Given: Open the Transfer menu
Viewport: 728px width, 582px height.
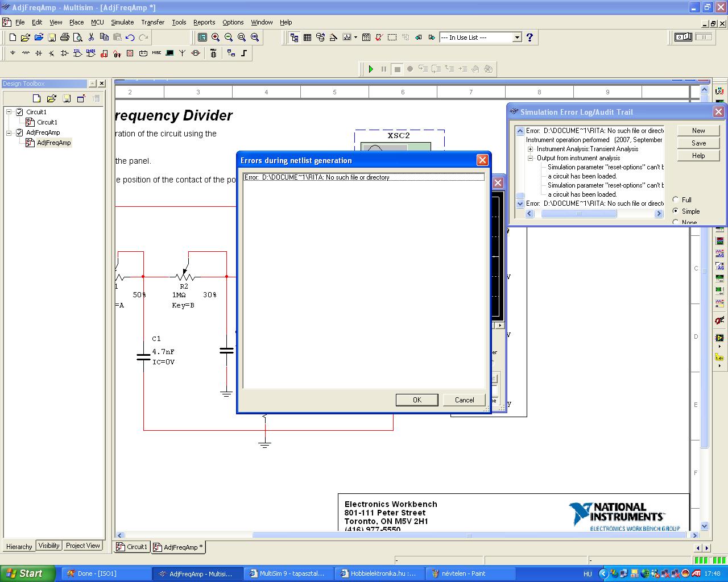Looking at the screenshot, I should pos(152,22).
